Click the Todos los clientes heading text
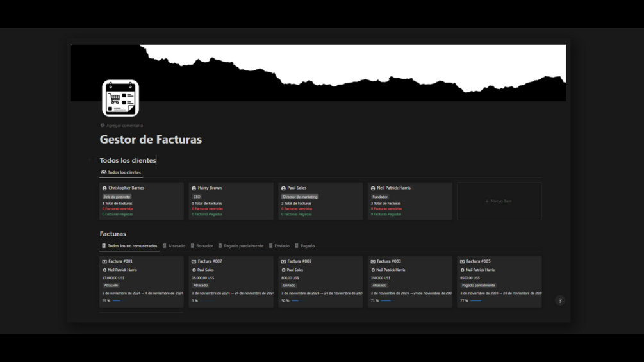This screenshot has height=362, width=644. tap(128, 160)
